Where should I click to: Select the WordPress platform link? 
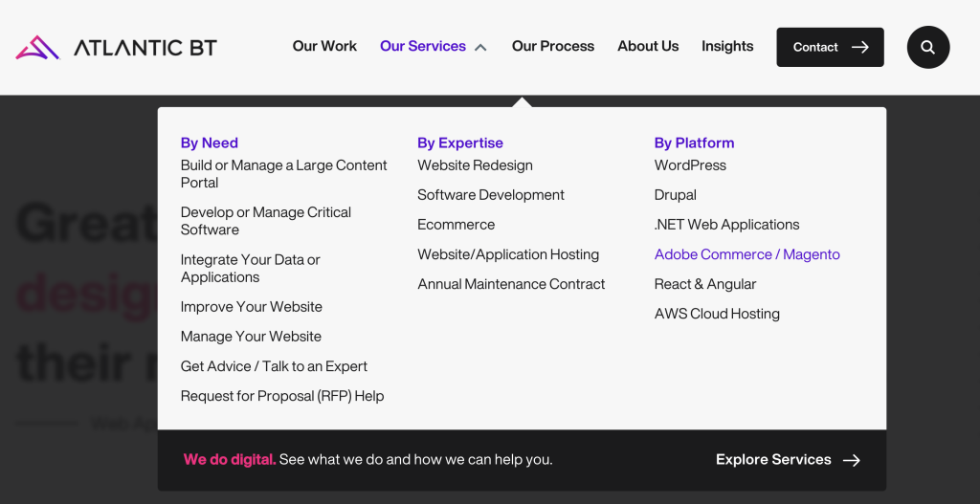click(690, 165)
